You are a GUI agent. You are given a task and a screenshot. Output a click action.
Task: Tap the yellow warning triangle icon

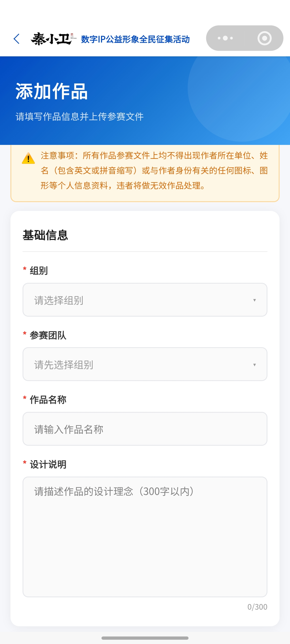click(x=28, y=158)
